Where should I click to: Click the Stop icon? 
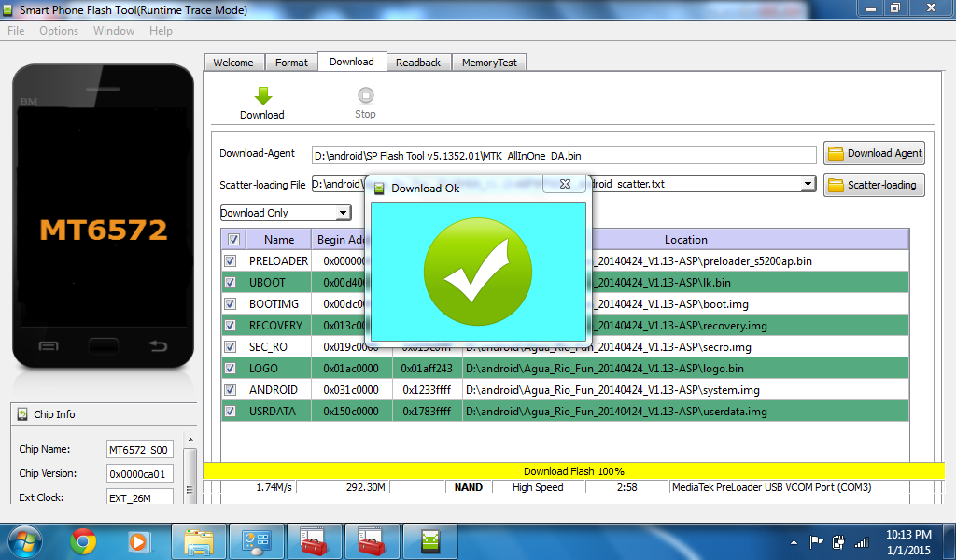365,95
